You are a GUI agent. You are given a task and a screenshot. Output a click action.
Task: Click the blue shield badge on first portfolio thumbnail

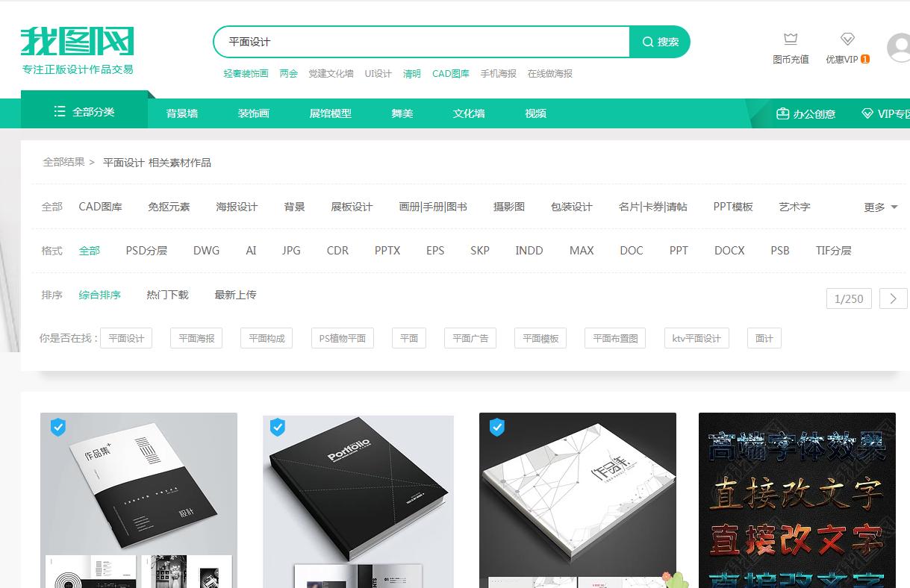pyautogui.click(x=57, y=428)
